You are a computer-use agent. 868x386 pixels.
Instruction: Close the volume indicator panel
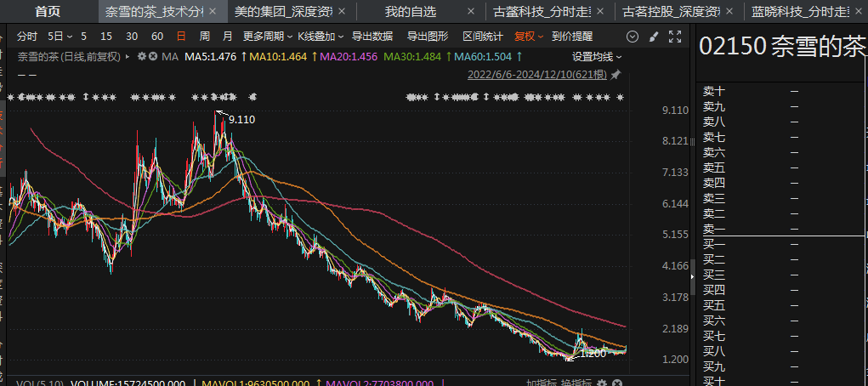(x=617, y=383)
